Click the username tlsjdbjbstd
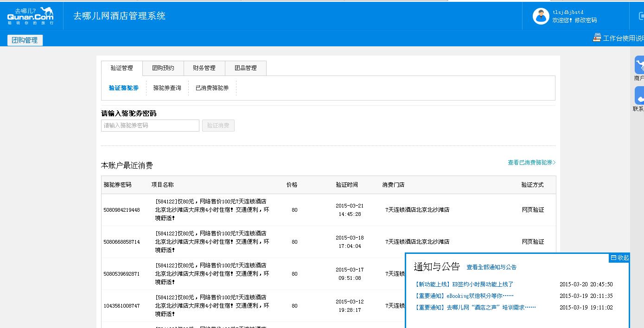This screenshot has height=328, width=644. pos(568,12)
